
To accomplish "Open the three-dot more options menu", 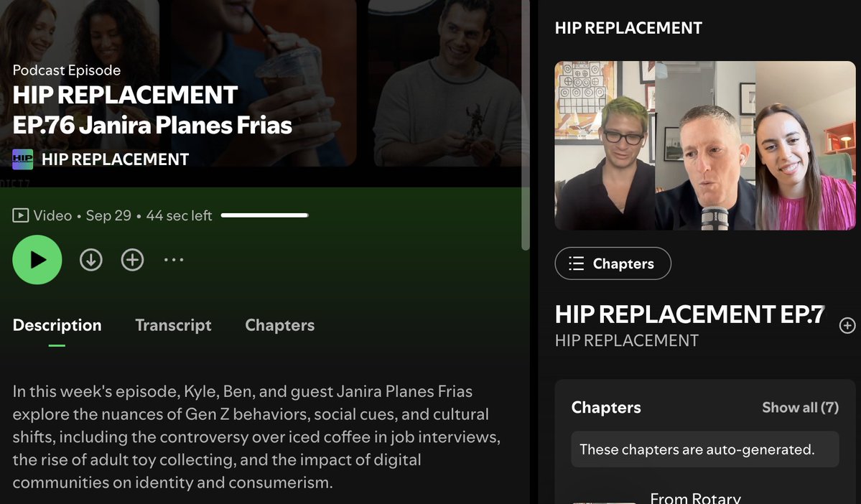I will (x=174, y=260).
